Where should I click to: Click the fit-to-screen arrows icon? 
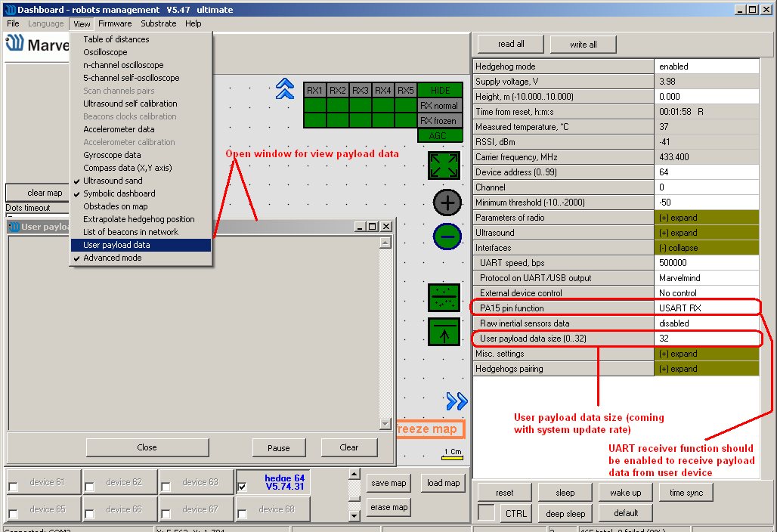[444, 165]
